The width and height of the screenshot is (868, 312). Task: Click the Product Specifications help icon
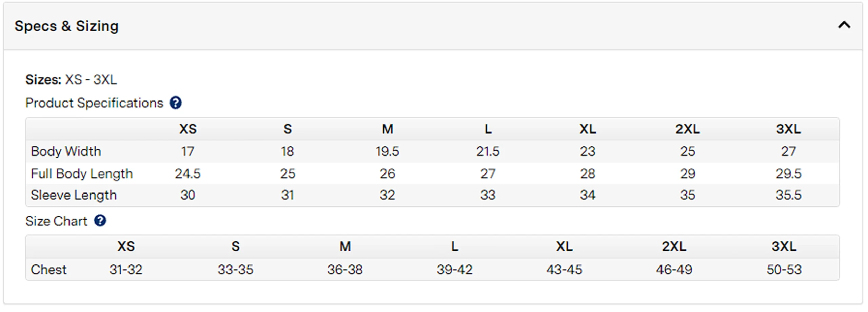(x=176, y=103)
